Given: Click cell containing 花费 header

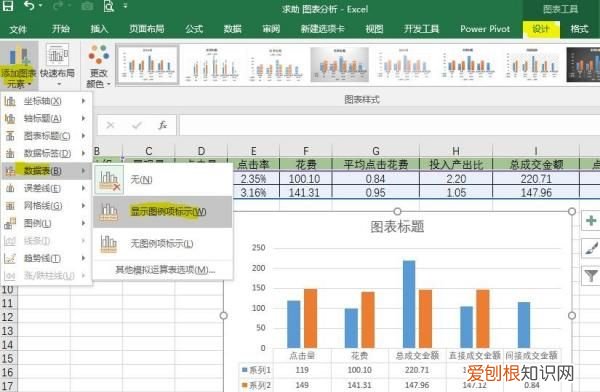Looking at the screenshot, I should coord(306,165).
